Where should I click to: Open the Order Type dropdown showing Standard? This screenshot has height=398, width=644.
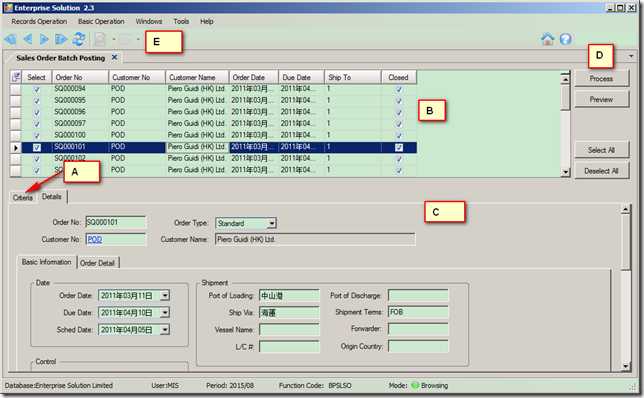pyautogui.click(x=271, y=223)
